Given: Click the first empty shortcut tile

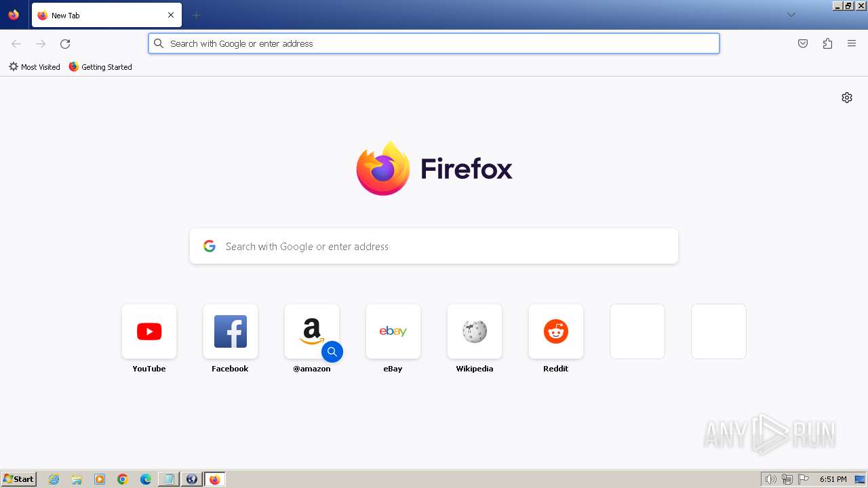Looking at the screenshot, I should (x=637, y=331).
